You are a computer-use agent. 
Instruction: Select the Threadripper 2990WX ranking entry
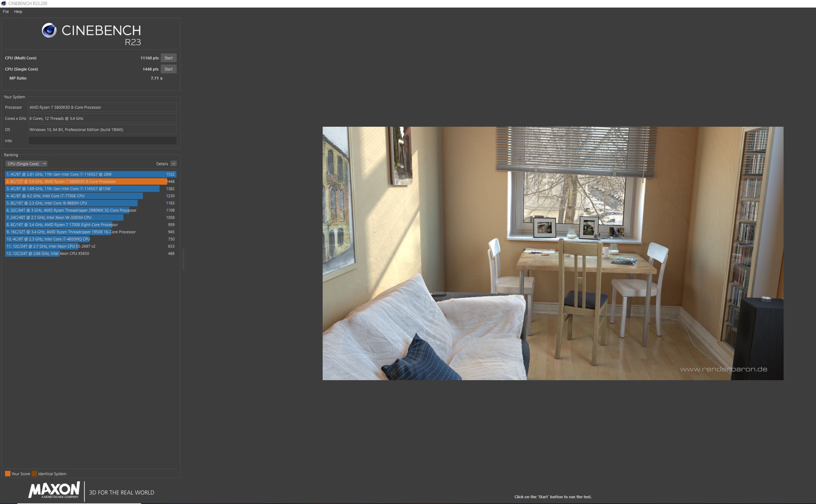point(72,210)
